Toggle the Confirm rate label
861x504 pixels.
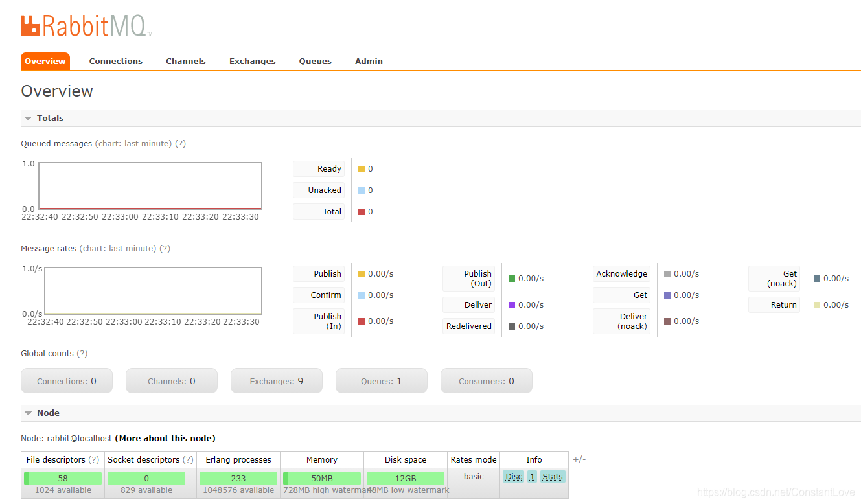pyautogui.click(x=319, y=295)
